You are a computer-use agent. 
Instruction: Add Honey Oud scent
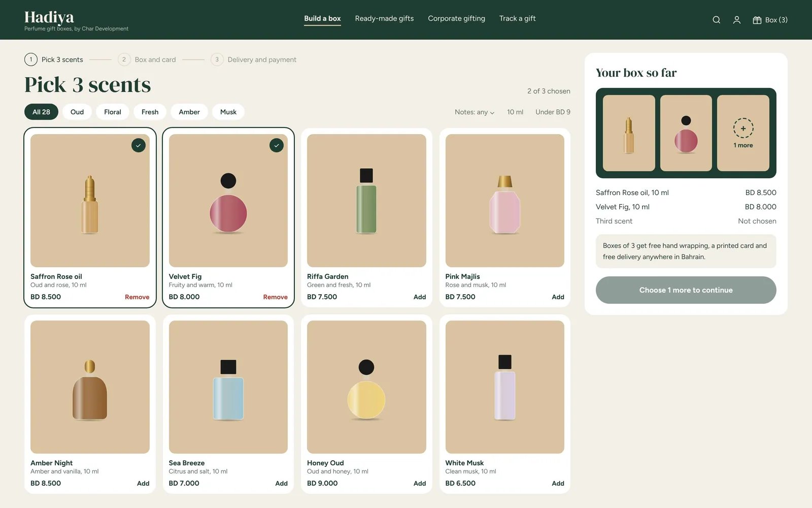coord(420,484)
